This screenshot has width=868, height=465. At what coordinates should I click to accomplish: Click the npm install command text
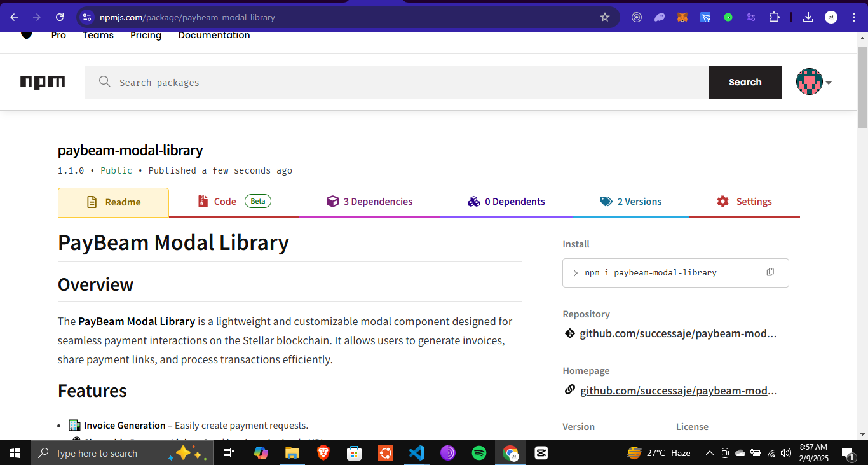click(651, 272)
